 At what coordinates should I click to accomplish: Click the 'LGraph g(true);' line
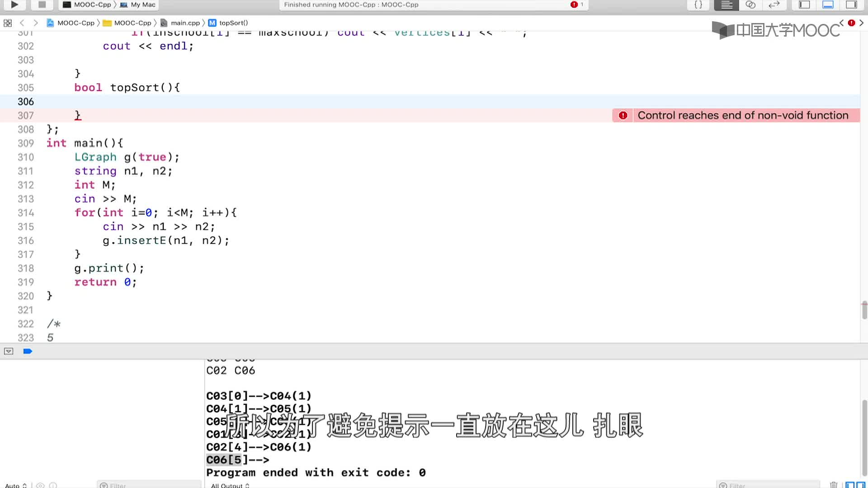(127, 157)
